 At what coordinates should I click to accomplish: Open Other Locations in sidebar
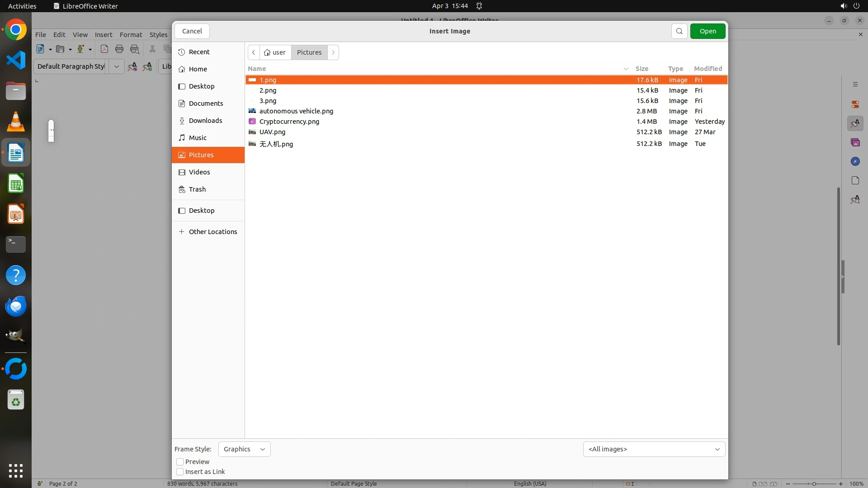pyautogui.click(x=212, y=232)
